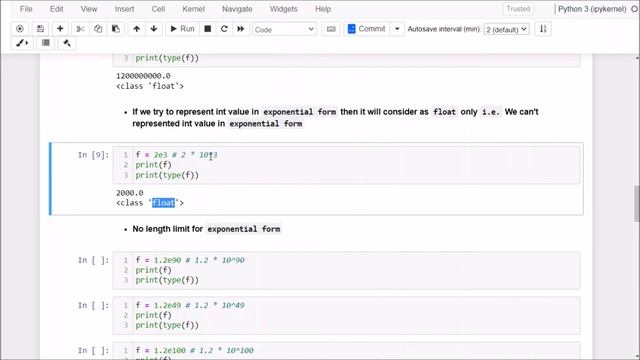Click the kernel idle status circle
This screenshot has width=640, height=360.
pos(635,9)
